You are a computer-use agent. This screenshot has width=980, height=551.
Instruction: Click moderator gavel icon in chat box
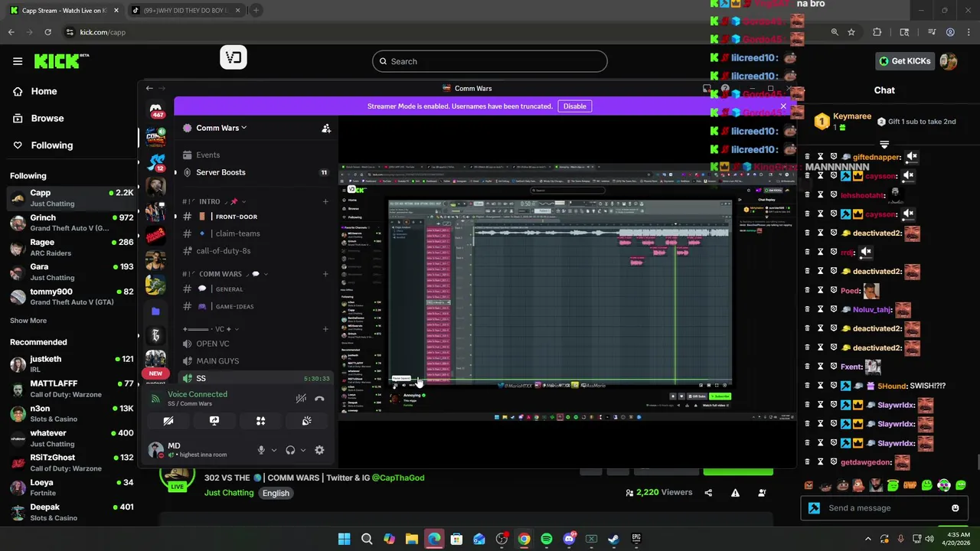pyautogui.click(x=814, y=508)
